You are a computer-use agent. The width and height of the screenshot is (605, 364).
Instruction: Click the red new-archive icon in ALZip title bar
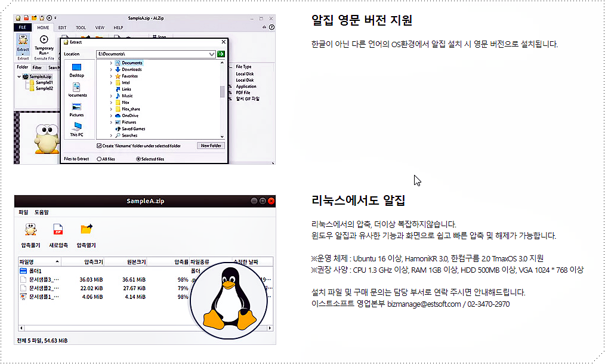point(26,18)
